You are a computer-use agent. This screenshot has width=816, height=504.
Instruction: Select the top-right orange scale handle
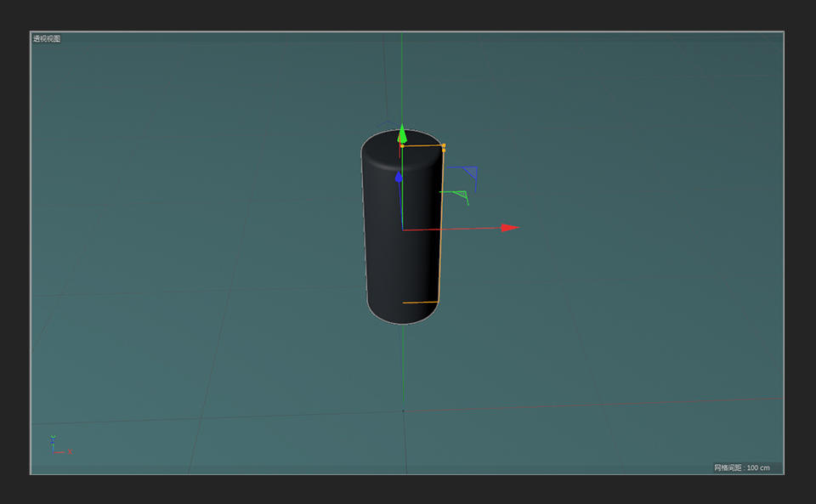click(444, 145)
